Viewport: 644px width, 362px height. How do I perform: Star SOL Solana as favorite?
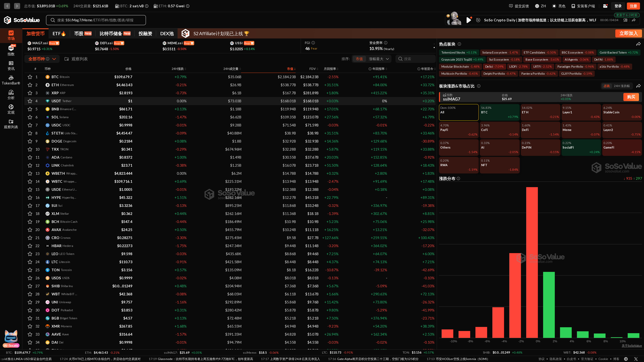click(30, 117)
